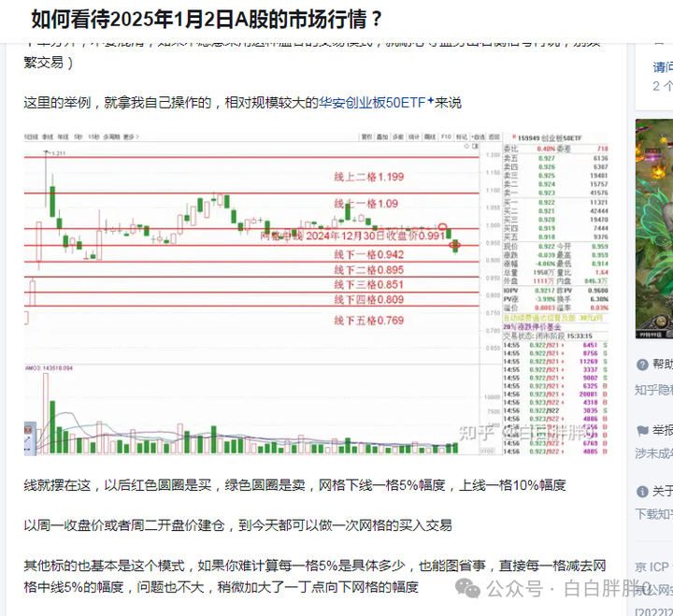Click the question-mark 帮助 icon
Screen dimensions: 673x616
click(x=642, y=365)
